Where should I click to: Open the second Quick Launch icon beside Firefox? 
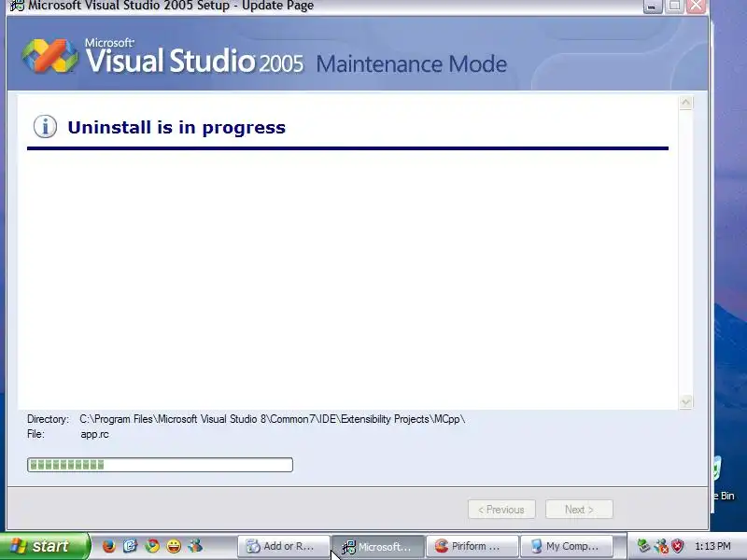pos(131,546)
